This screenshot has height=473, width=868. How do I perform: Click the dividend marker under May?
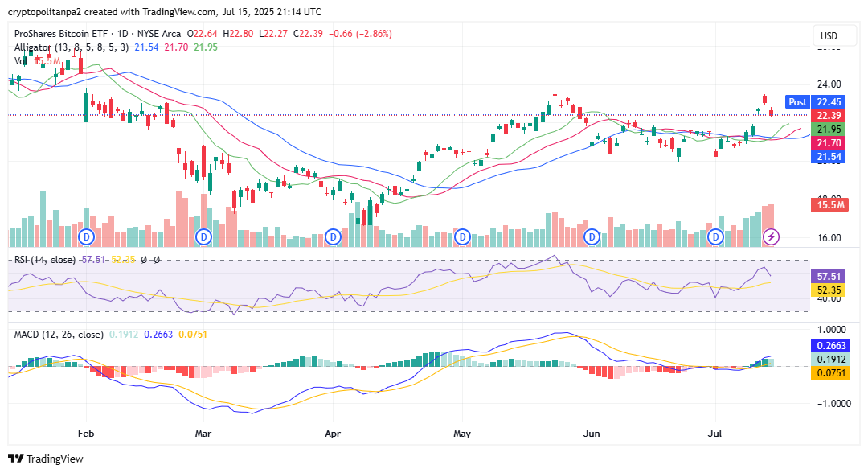[462, 237]
